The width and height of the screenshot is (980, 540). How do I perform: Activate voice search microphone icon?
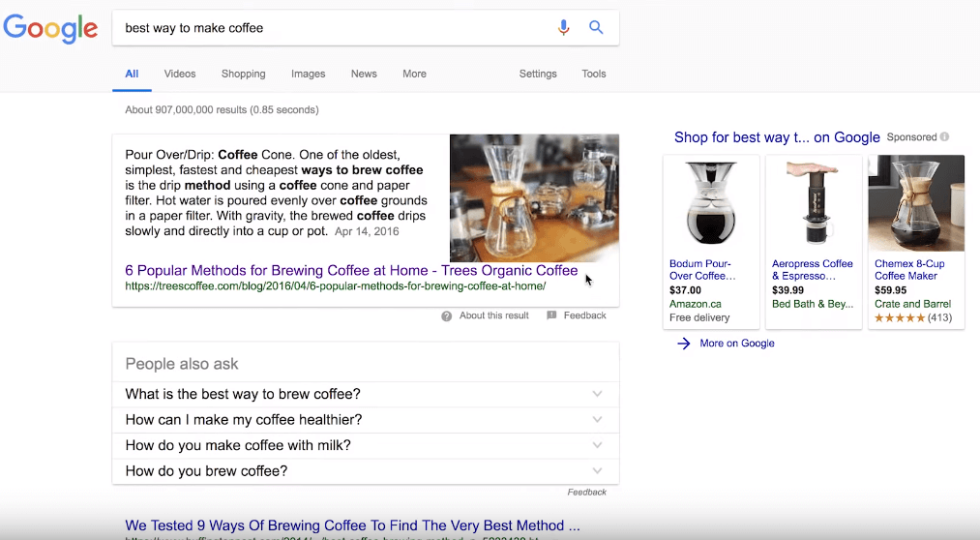point(563,27)
